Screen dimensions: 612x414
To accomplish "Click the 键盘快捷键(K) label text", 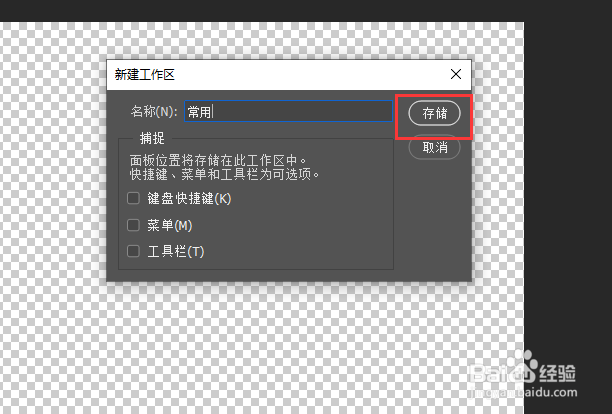I will [189, 199].
